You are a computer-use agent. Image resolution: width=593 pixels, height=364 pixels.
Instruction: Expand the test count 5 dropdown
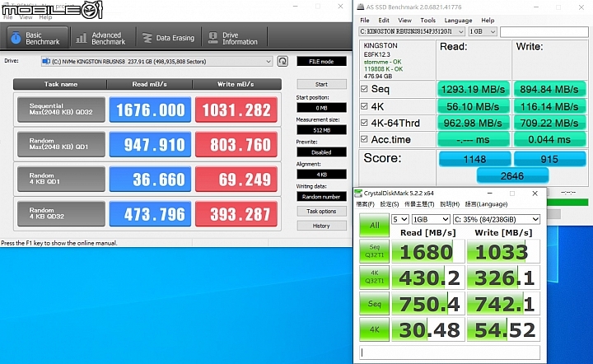pos(399,219)
